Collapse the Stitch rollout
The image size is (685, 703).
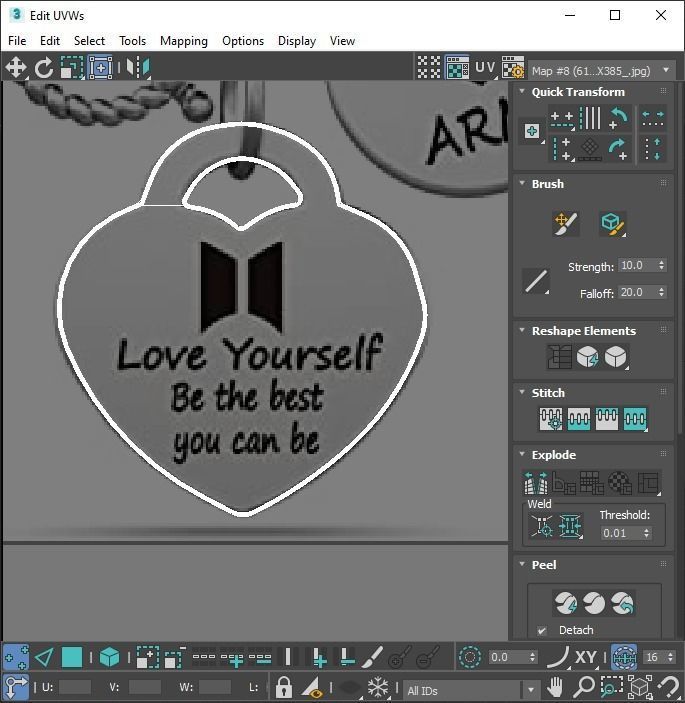522,392
